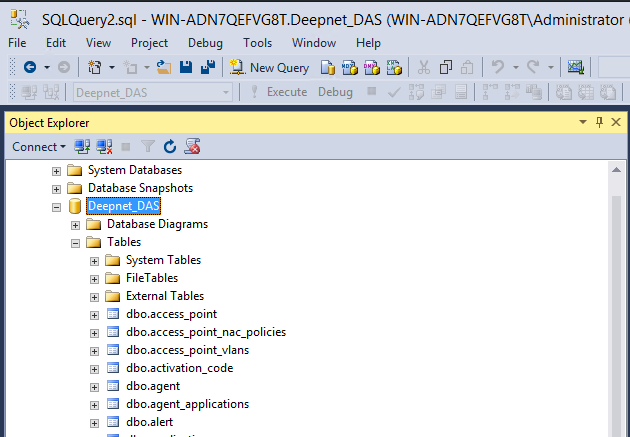Collapse the Tables folder node
The image size is (630, 437).
(75, 242)
